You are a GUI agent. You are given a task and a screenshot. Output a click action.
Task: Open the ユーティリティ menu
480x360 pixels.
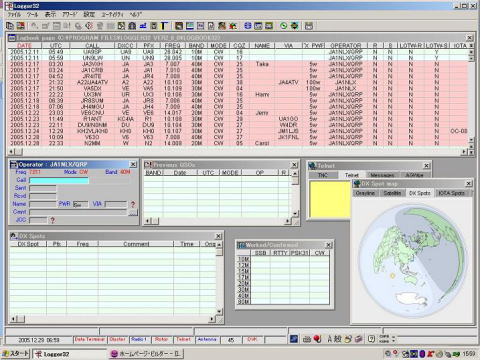(x=112, y=14)
